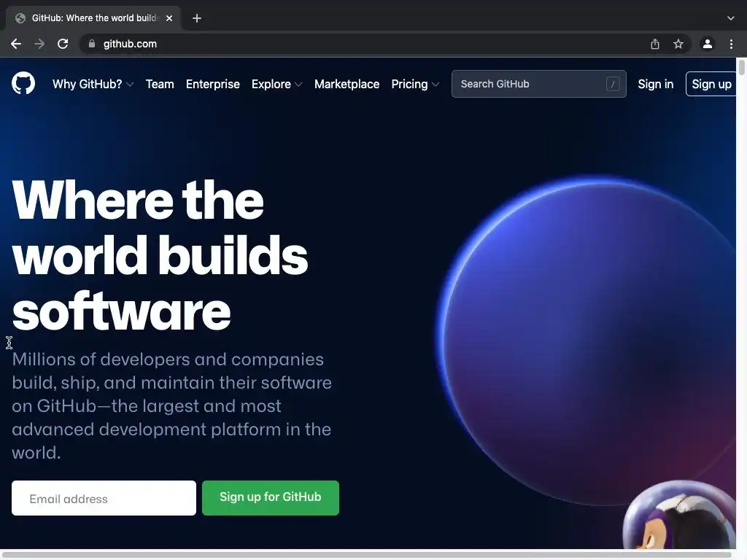747x560 pixels.
Task: Open a new tab with the plus icon
Action: tap(197, 18)
